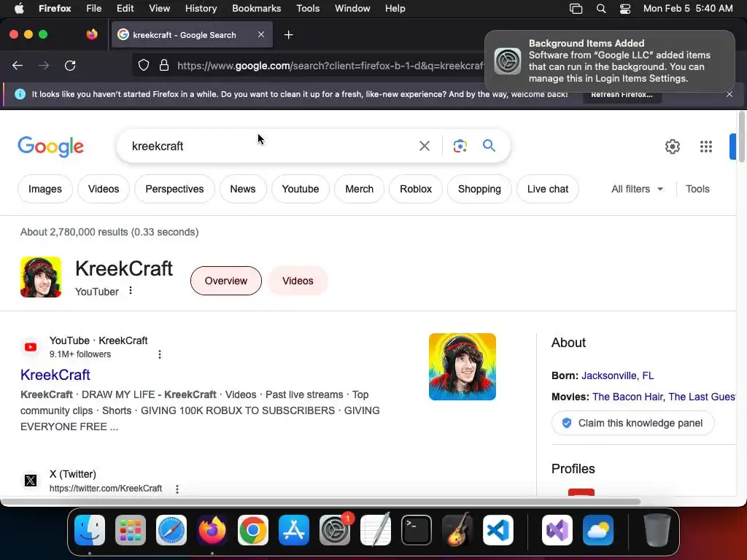Screen dimensions: 747x560
Task: Open TextEdit from the dock
Action: pyautogui.click(x=376, y=530)
